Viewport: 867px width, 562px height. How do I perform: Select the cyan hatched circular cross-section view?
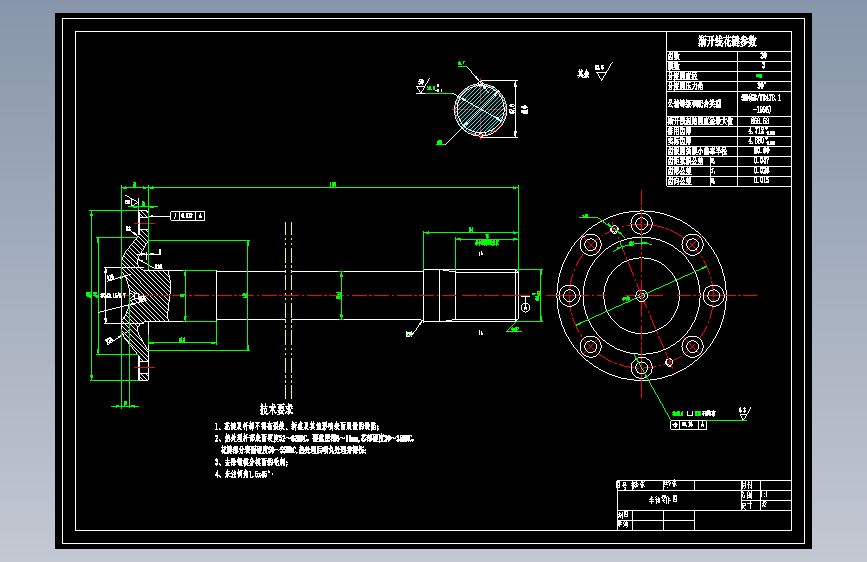pos(480,109)
